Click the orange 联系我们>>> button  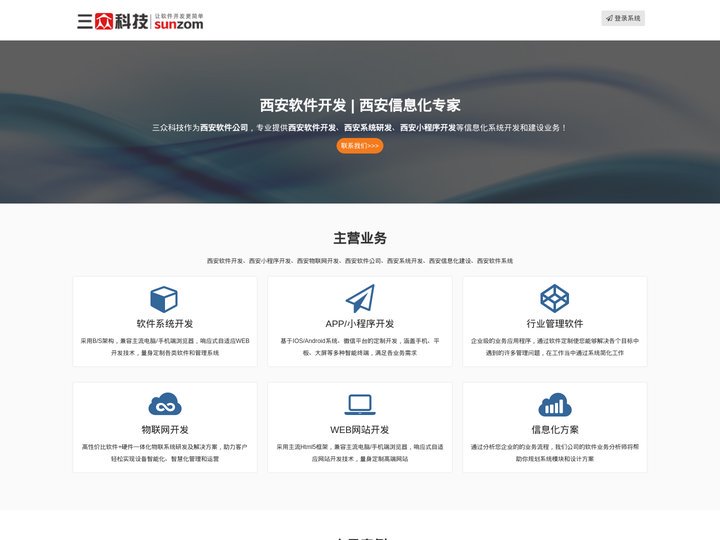click(360, 146)
